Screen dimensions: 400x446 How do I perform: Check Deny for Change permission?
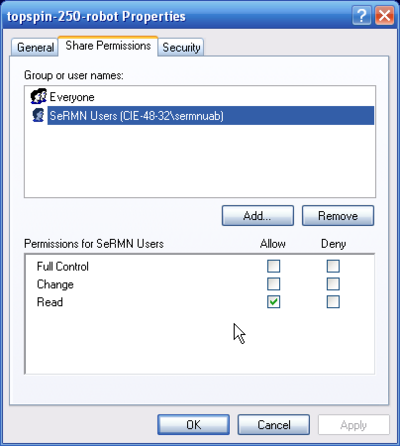(333, 284)
